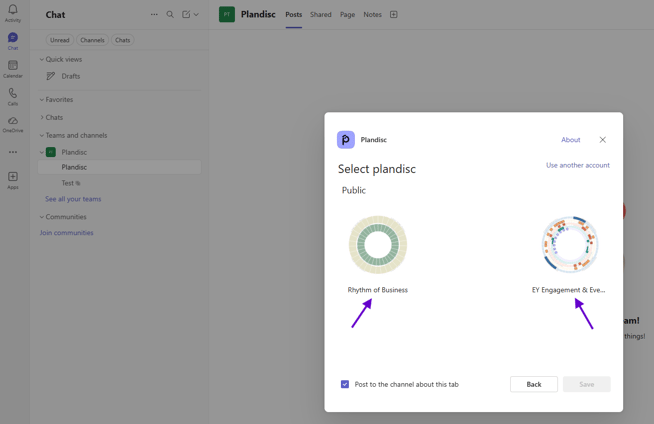Screen dimensions: 654x424
Task: Open the About link in dialog
Action: click(571, 140)
